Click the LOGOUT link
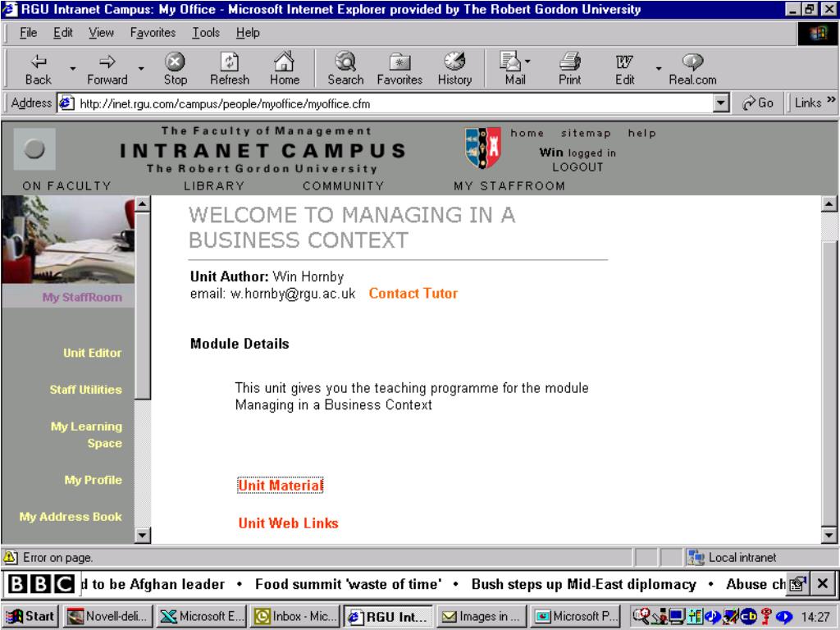This screenshot has width=840, height=630. click(577, 167)
